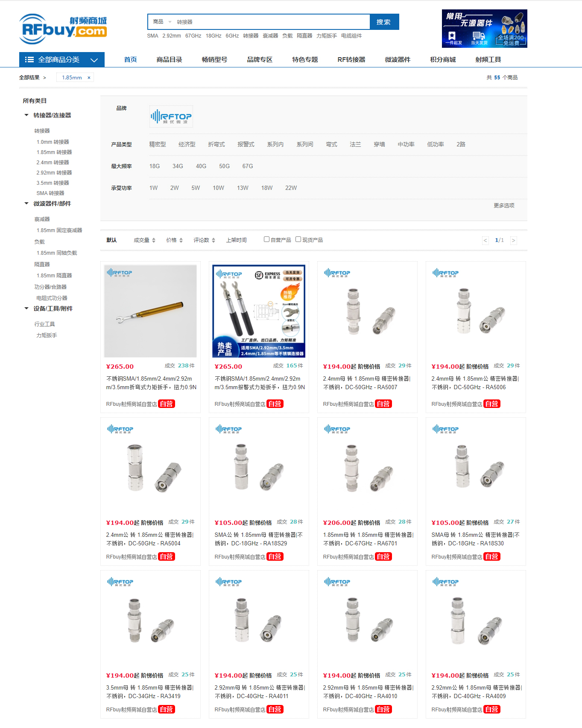Open the 全部商品分类 hamburger list icon
This screenshot has width=582, height=728.
pyautogui.click(x=29, y=60)
